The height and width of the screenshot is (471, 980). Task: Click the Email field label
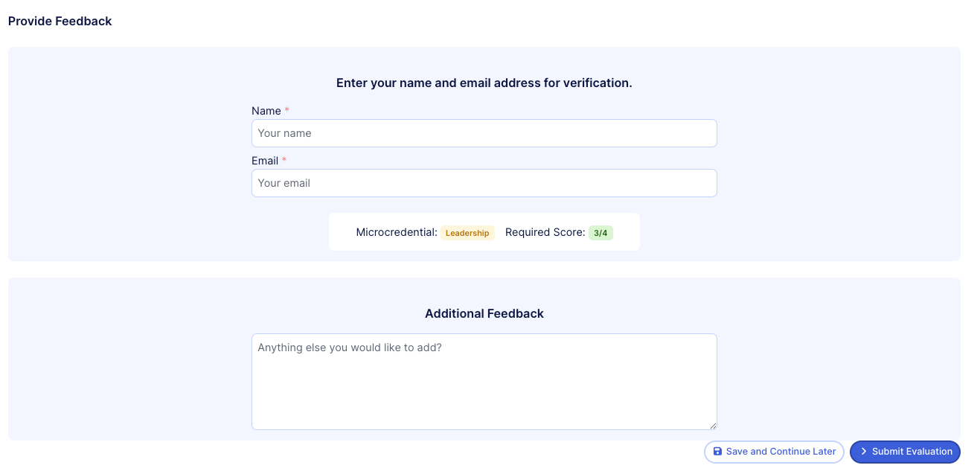click(x=264, y=161)
